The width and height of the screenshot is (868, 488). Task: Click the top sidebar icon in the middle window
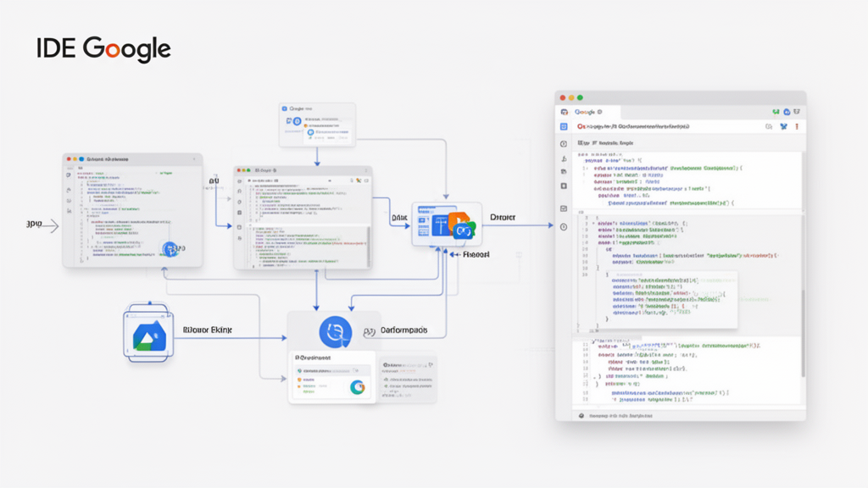pos(240,181)
